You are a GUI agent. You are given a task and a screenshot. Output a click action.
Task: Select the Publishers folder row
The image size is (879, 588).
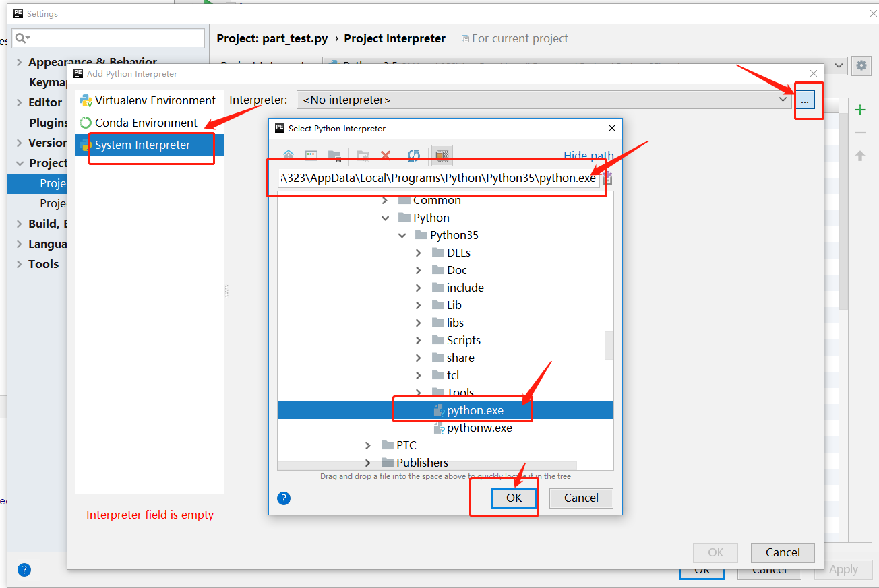pyautogui.click(x=446, y=463)
